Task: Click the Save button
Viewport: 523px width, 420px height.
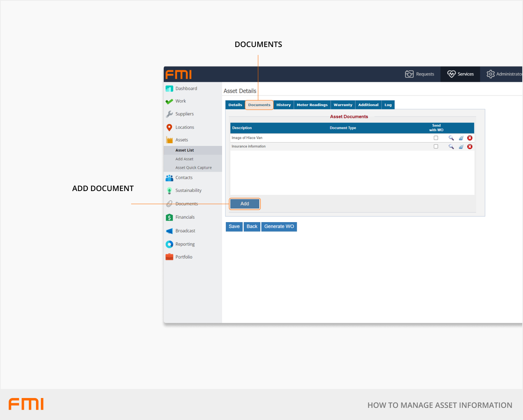Action: point(234,227)
